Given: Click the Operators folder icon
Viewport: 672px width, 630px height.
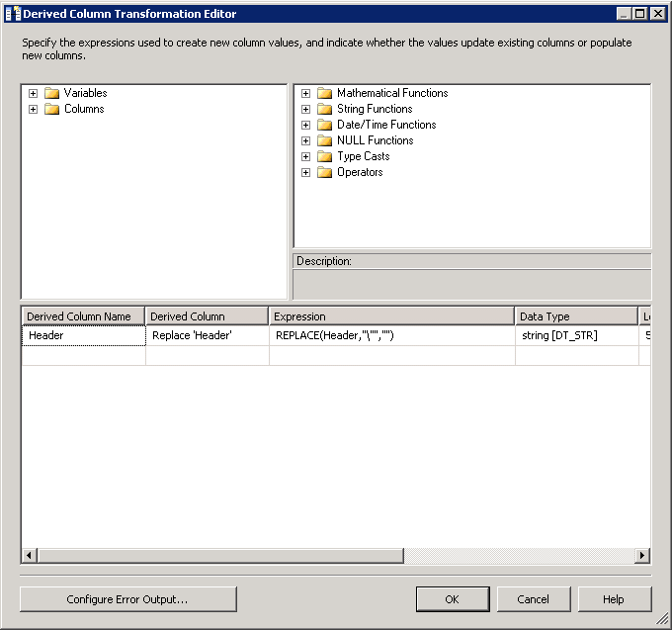Looking at the screenshot, I should tap(324, 172).
